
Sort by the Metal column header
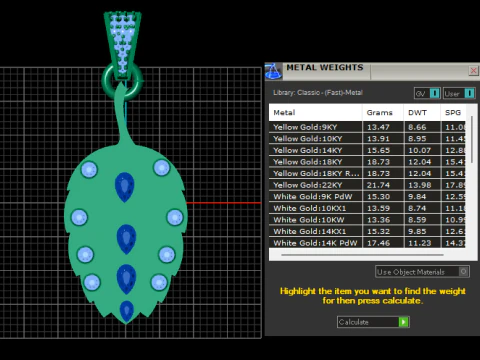coord(315,113)
